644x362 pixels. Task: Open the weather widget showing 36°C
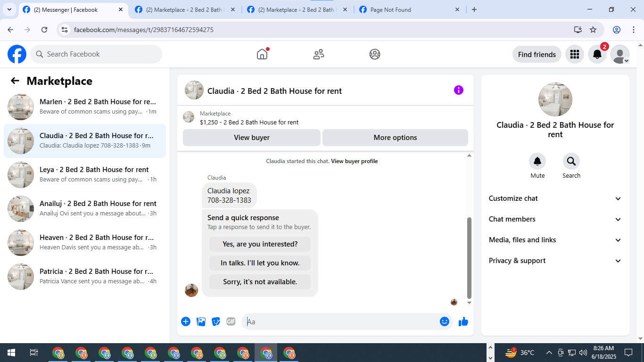pyautogui.click(x=520, y=353)
